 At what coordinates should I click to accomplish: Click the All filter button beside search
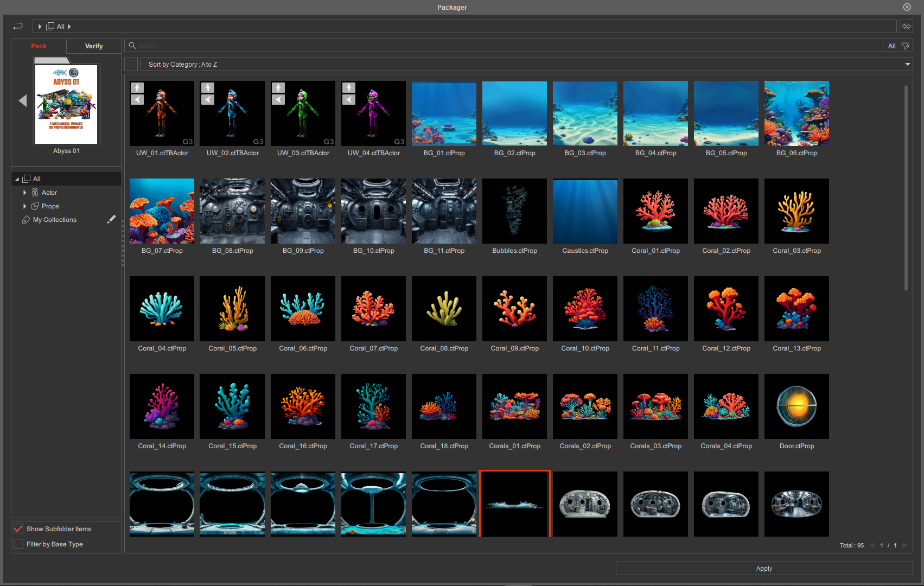point(891,46)
